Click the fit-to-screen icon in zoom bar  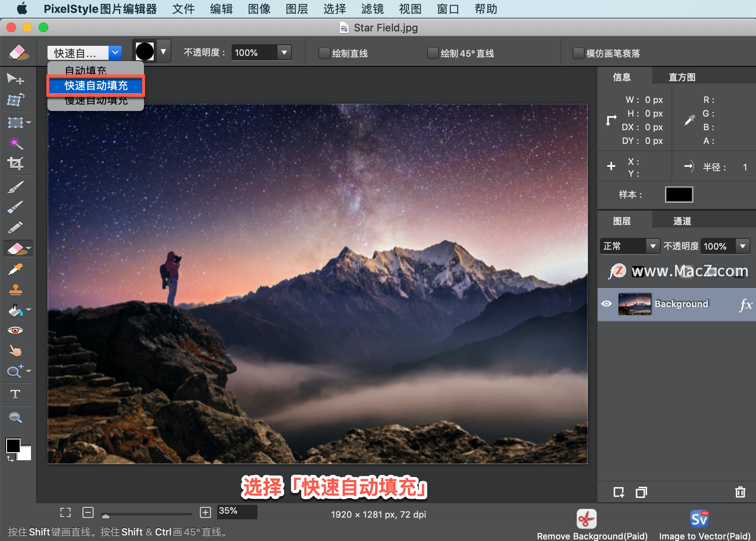pos(66,512)
